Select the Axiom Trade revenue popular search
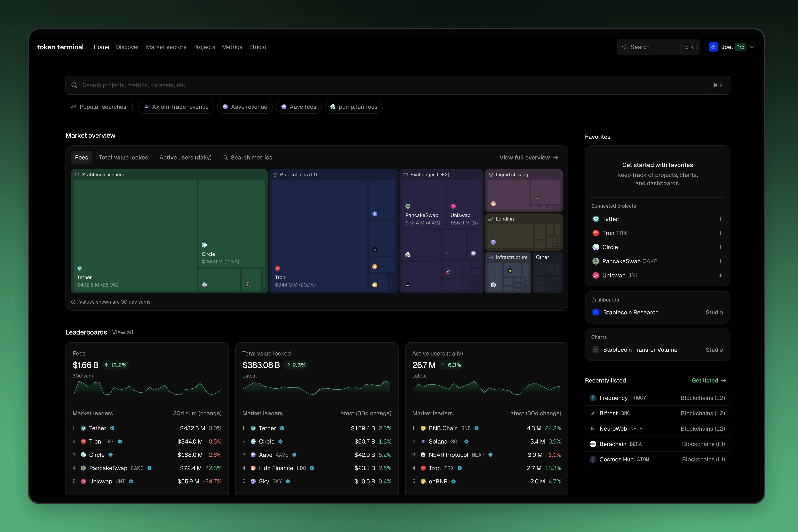 [176, 107]
